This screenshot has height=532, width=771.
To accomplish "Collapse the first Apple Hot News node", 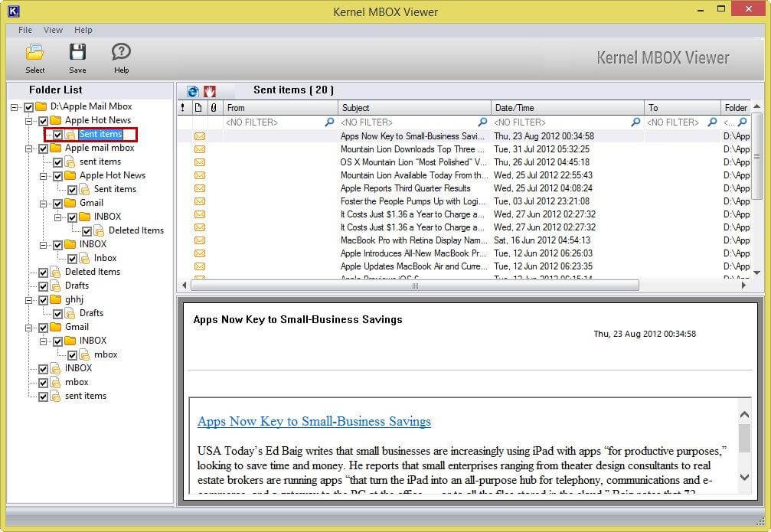I will pos(29,120).
